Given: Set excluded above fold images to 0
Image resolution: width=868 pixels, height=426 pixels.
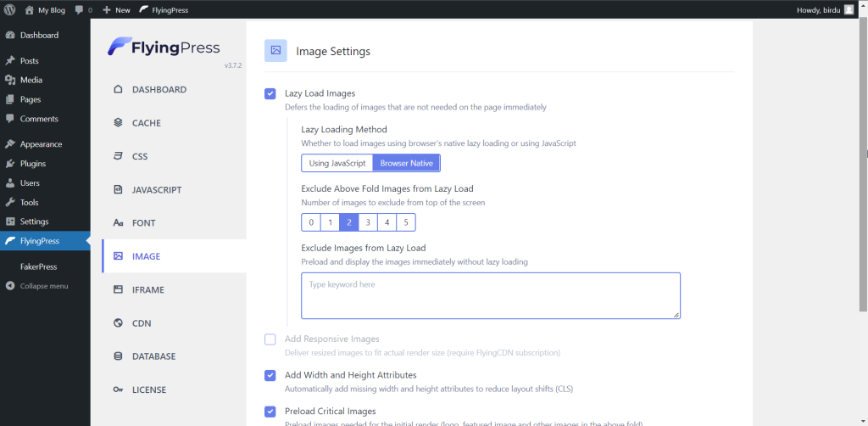Looking at the screenshot, I should [x=311, y=222].
